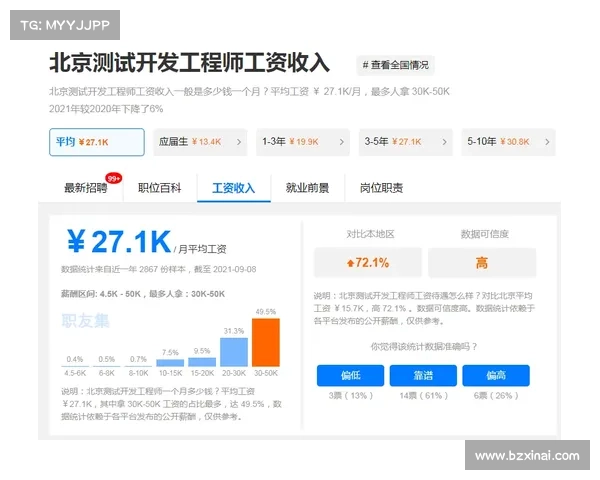Click the 10-15K salary bar

click(x=170, y=363)
